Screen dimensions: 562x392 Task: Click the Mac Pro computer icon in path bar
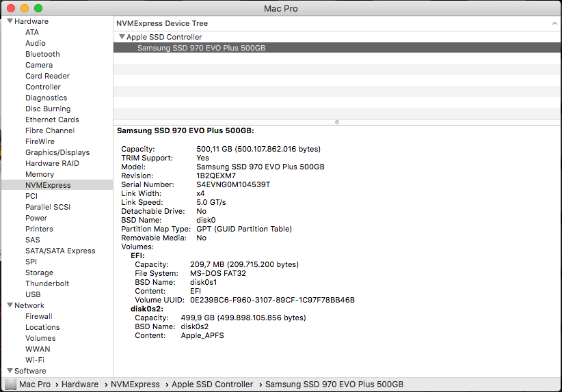[x=11, y=384]
